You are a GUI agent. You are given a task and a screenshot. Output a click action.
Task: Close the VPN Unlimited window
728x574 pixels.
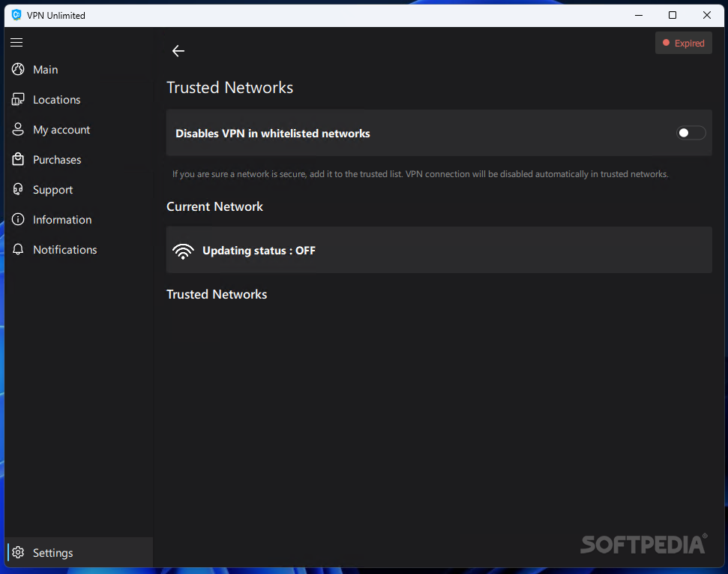[x=707, y=15]
